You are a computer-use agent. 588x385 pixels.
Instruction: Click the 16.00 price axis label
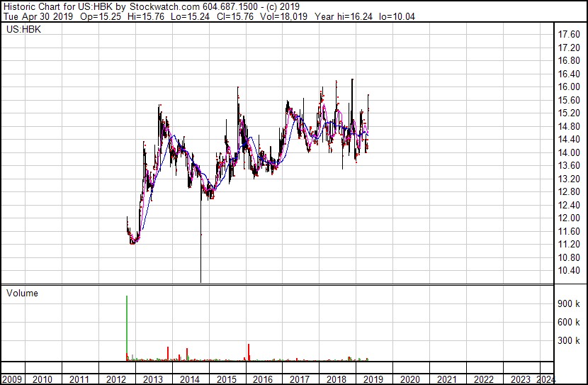click(x=569, y=87)
